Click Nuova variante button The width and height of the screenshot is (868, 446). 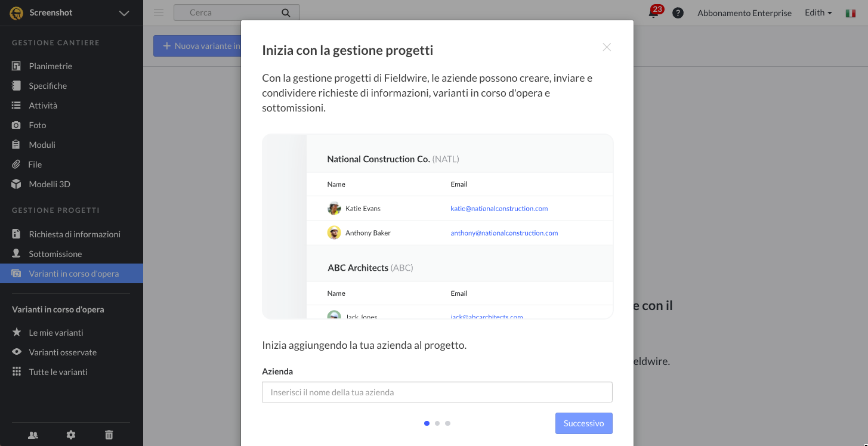[x=197, y=46]
